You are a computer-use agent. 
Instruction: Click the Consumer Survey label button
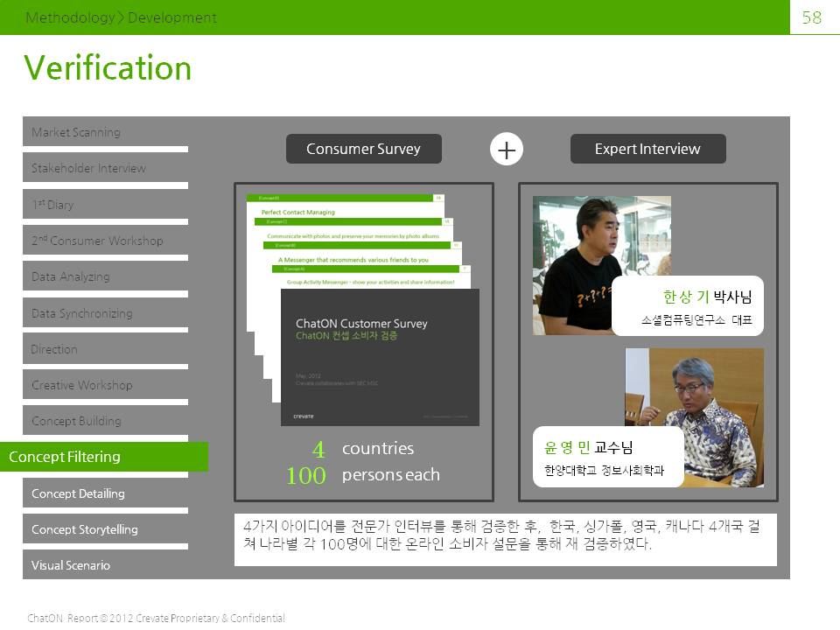click(x=364, y=149)
